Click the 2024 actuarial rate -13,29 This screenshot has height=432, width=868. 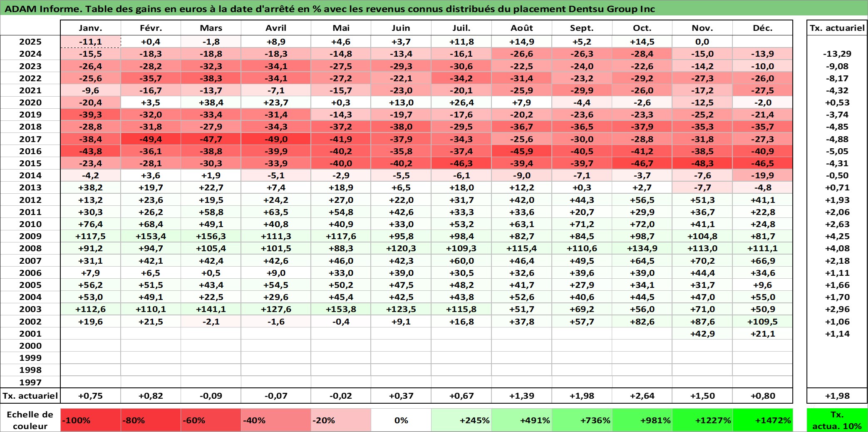(x=837, y=54)
